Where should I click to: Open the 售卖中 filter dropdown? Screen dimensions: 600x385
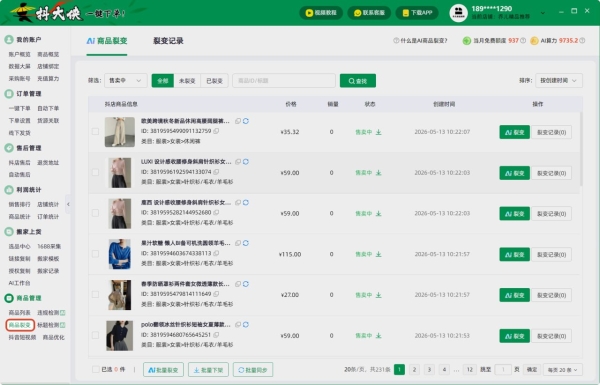(x=126, y=80)
